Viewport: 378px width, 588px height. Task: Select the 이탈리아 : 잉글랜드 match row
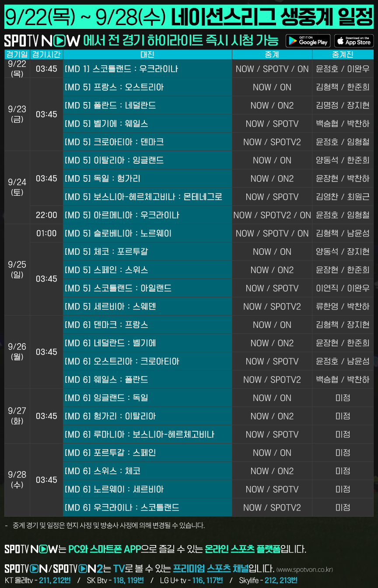point(147,160)
